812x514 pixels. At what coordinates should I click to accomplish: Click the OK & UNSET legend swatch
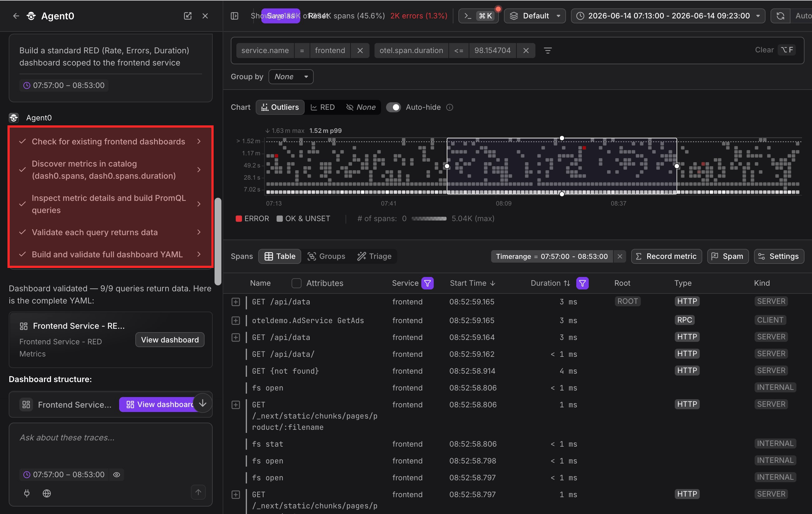click(279, 219)
